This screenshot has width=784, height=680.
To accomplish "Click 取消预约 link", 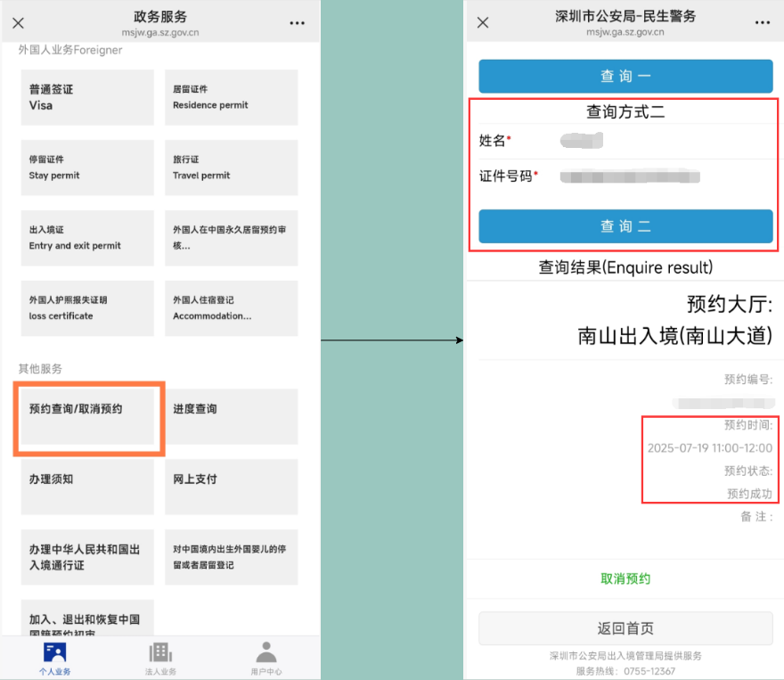I will tap(625, 579).
